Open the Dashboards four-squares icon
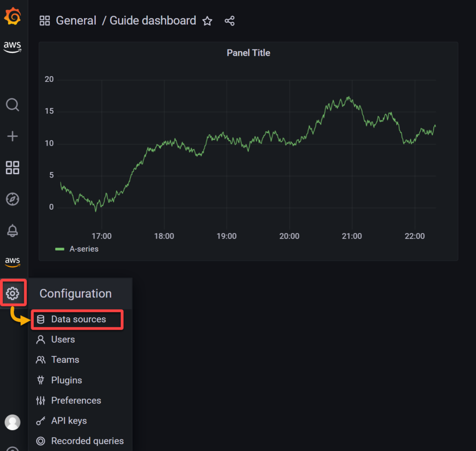Screen dimensions: 476x451 tap(13, 168)
